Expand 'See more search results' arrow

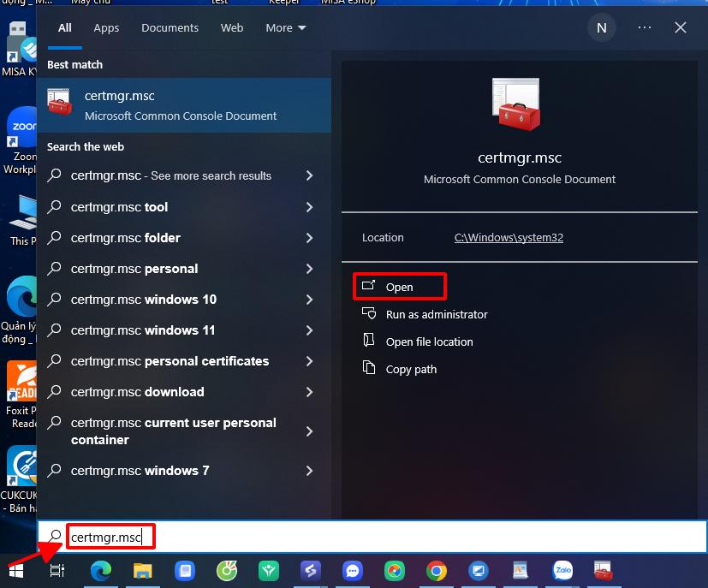pyautogui.click(x=309, y=176)
